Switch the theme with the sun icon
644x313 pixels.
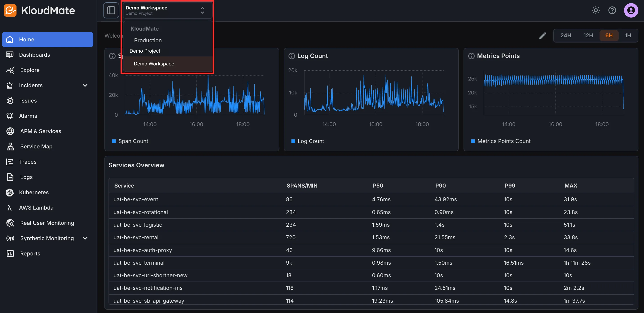point(596,10)
